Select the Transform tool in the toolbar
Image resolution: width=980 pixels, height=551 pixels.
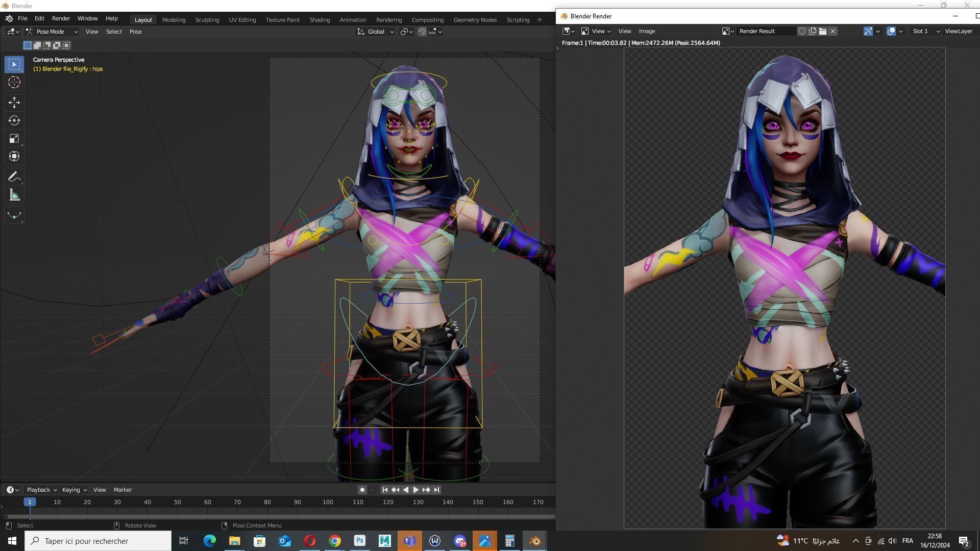coord(14,156)
